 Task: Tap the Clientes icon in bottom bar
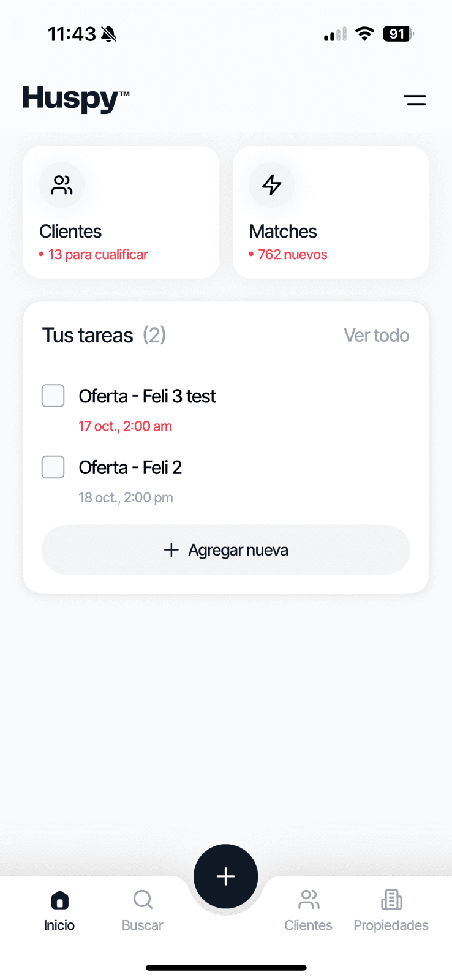click(x=309, y=900)
